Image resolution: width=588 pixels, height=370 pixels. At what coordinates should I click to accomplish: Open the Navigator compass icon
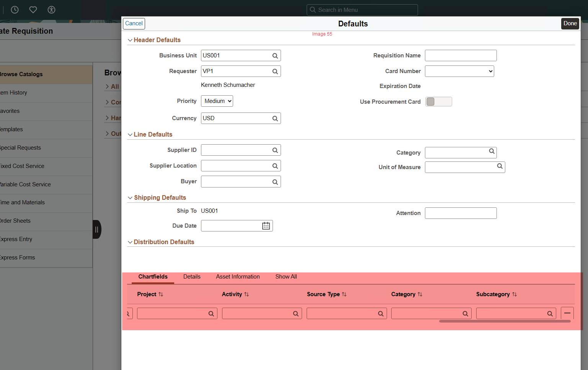pos(52,10)
